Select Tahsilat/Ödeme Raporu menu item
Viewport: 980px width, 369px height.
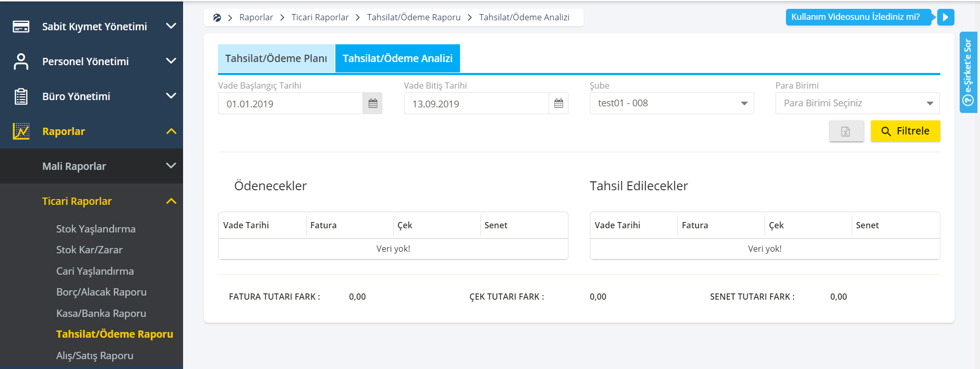(x=115, y=334)
